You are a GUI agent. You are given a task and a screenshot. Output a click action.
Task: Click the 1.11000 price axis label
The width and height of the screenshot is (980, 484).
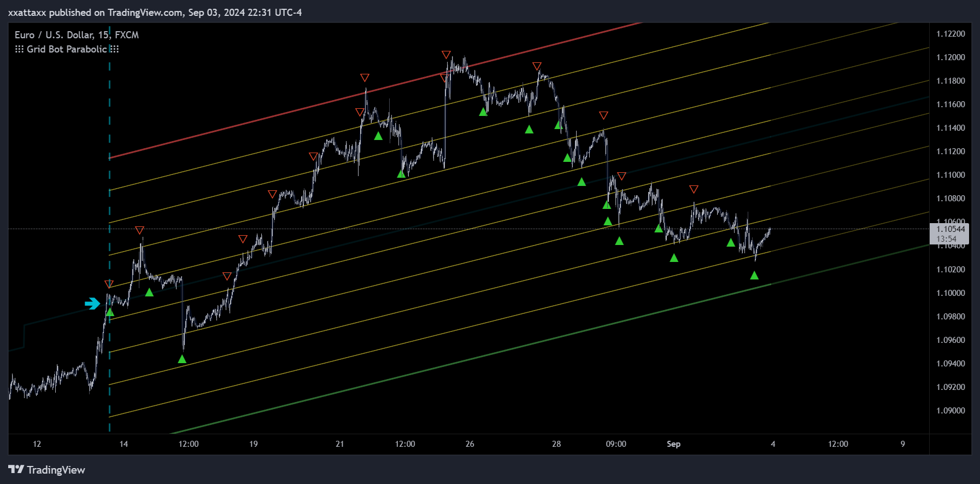click(x=950, y=175)
